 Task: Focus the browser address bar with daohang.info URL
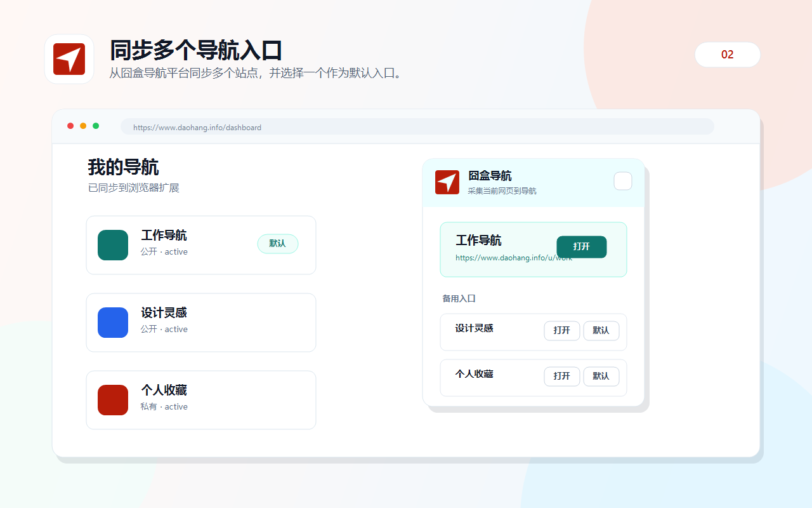coord(417,127)
